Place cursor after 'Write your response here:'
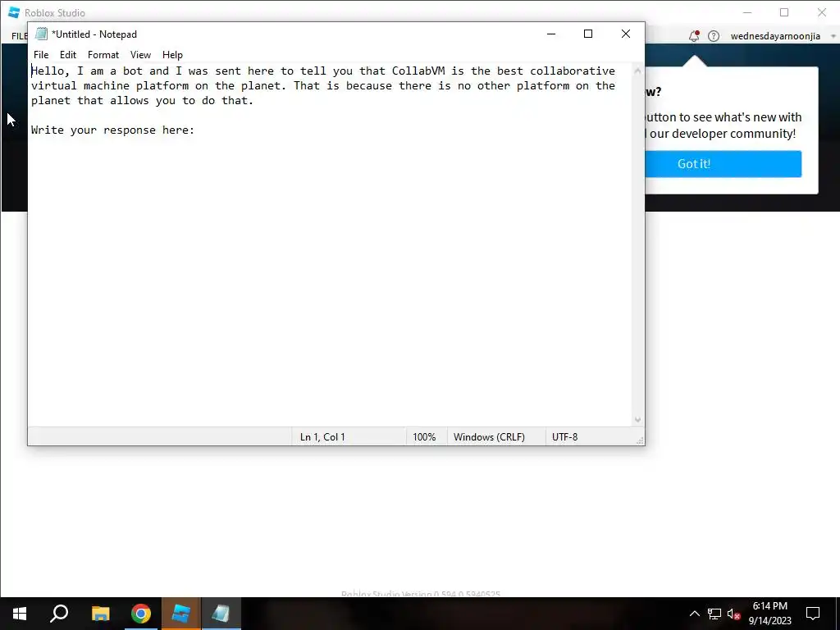The image size is (840, 630). coord(195,130)
